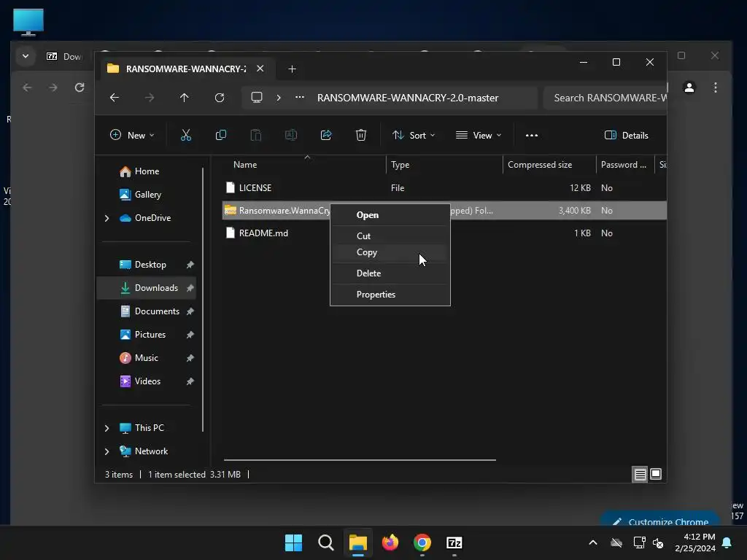Select the LICENSE file

[255, 188]
